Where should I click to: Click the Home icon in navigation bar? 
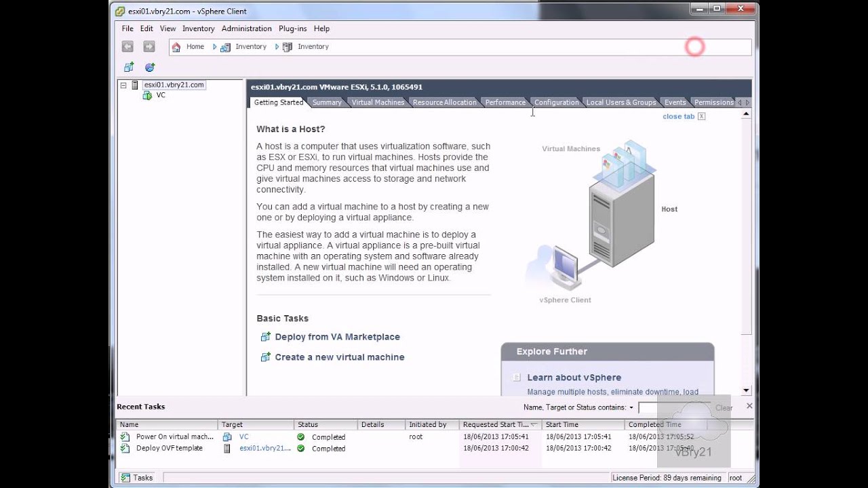click(176, 47)
